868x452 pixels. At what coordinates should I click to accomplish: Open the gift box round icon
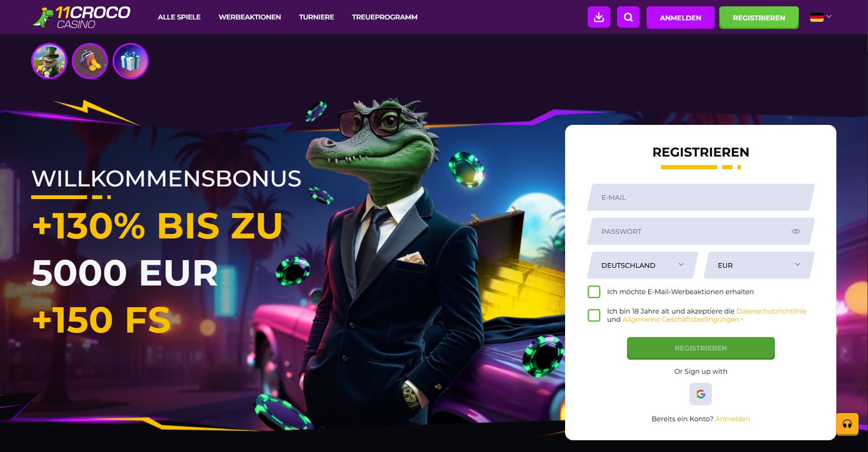(131, 61)
